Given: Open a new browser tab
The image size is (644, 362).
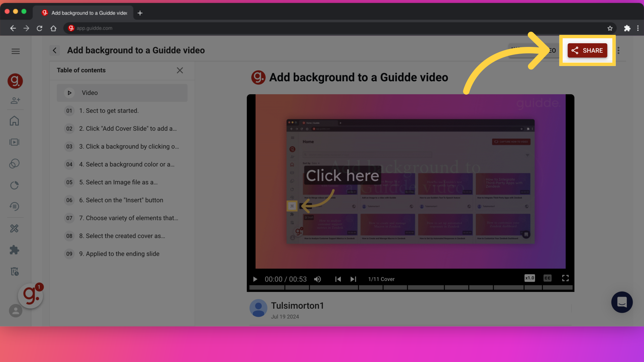Looking at the screenshot, I should 140,13.
